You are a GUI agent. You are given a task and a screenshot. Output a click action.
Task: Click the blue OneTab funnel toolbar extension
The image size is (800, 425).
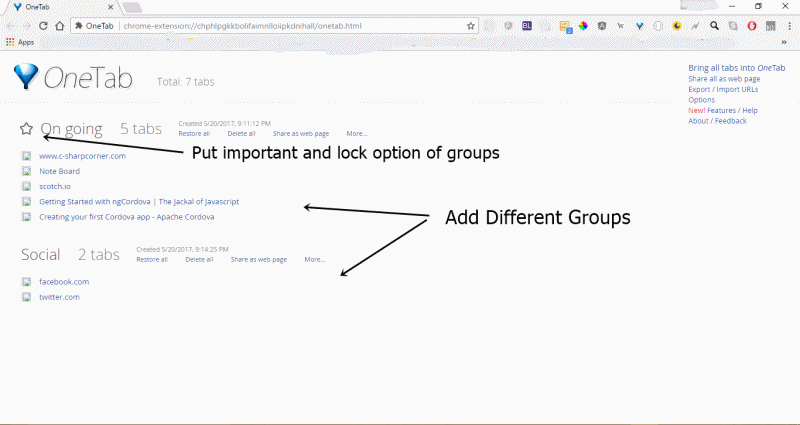[640, 26]
